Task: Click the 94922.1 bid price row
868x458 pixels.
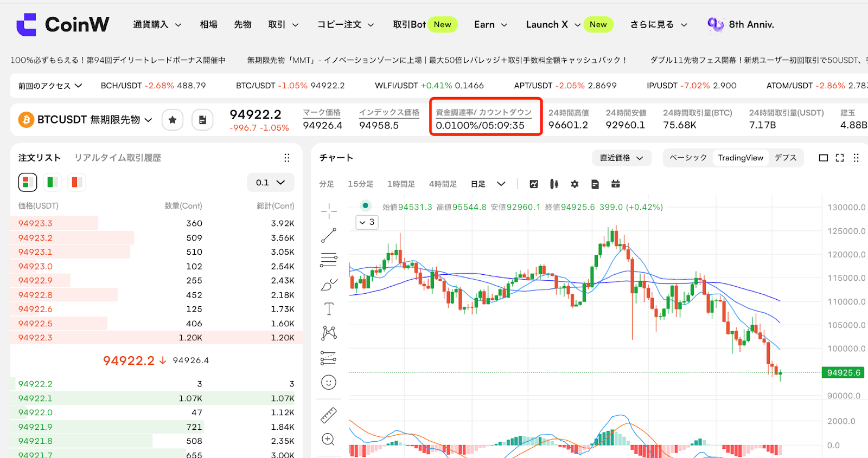Action: point(156,398)
